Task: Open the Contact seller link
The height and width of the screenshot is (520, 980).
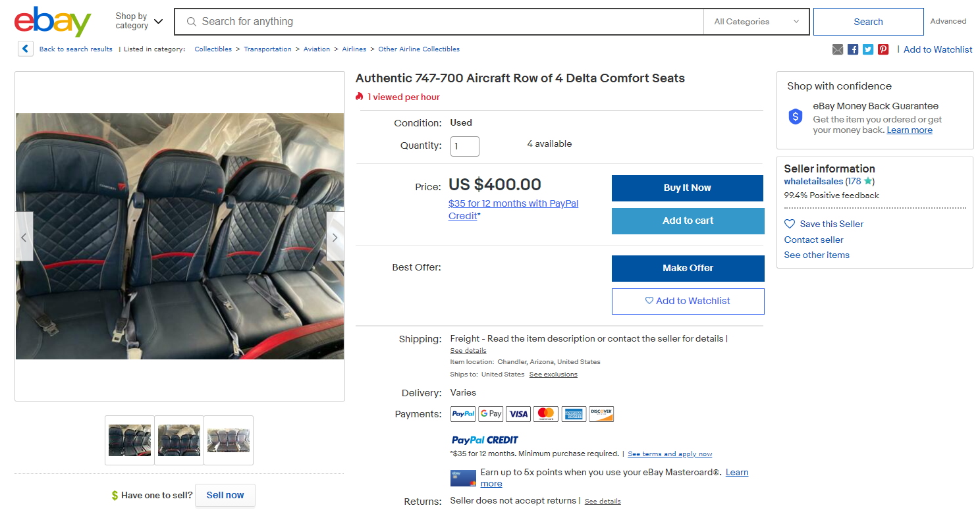Action: [x=813, y=240]
